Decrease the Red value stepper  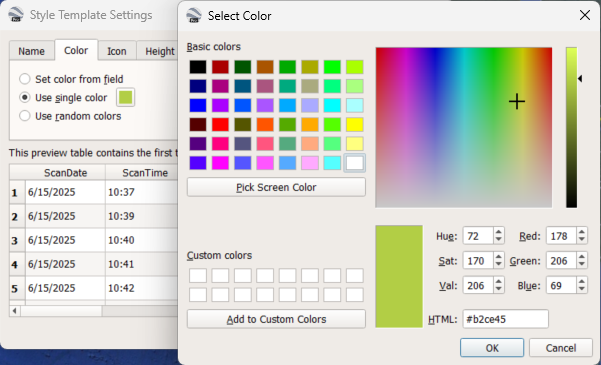582,239
